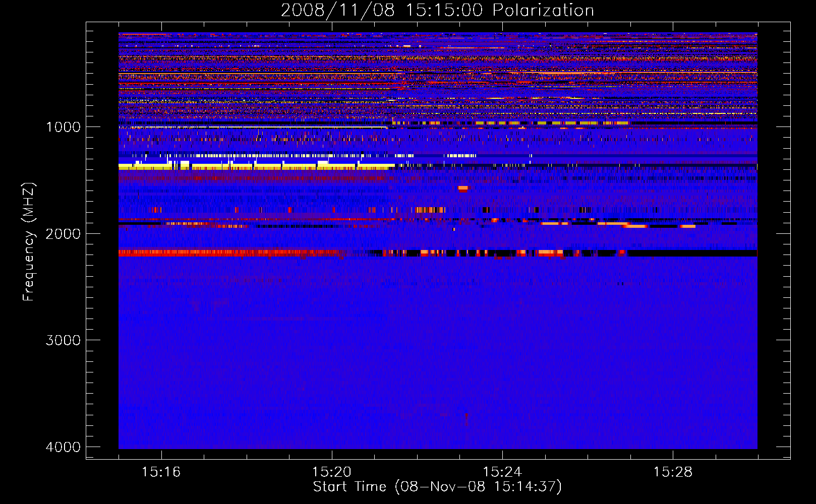The height and width of the screenshot is (504, 816).
Task: Click the bright yellow band near 1400 MHz
Action: (x=256, y=166)
